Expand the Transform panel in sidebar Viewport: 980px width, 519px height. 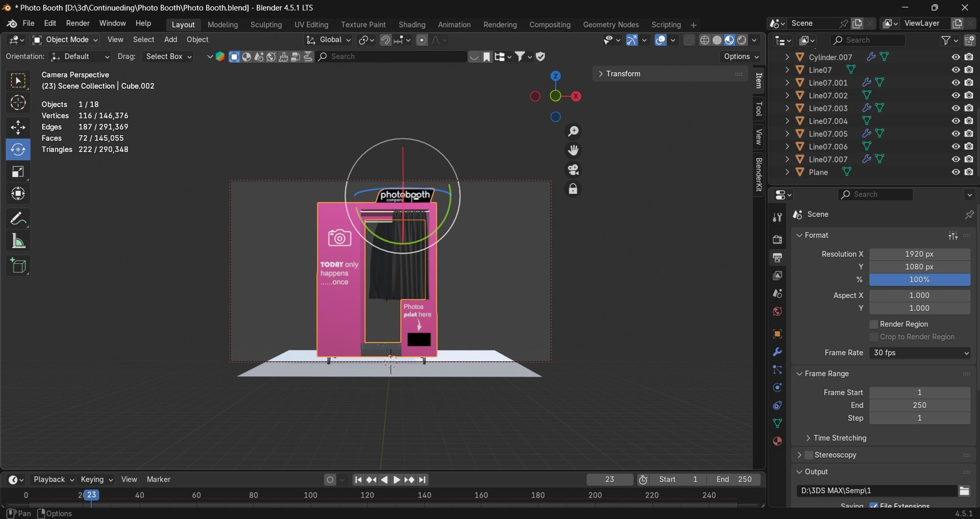point(670,74)
